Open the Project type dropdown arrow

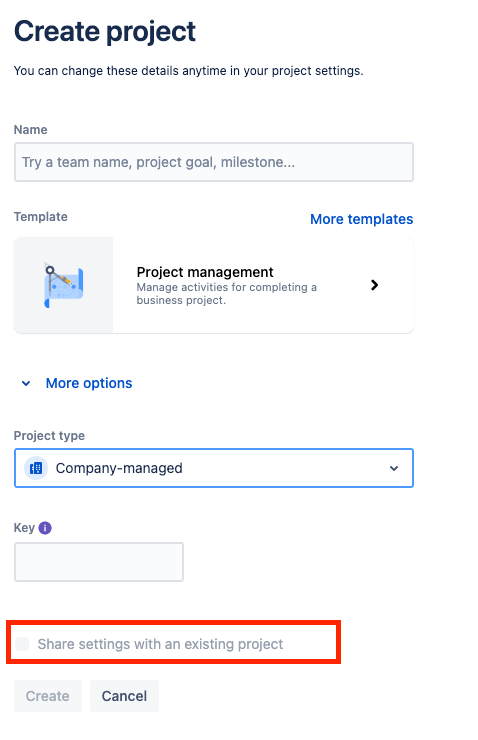[394, 468]
